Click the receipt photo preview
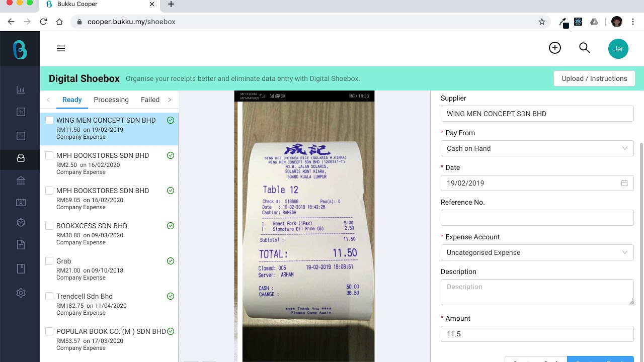The height and width of the screenshot is (362, 644). pyautogui.click(x=304, y=226)
